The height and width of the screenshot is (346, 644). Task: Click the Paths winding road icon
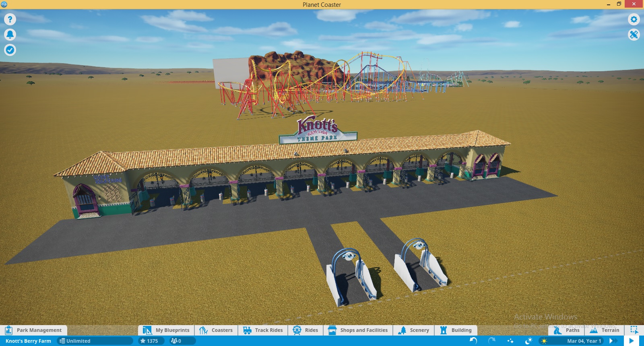click(x=557, y=330)
